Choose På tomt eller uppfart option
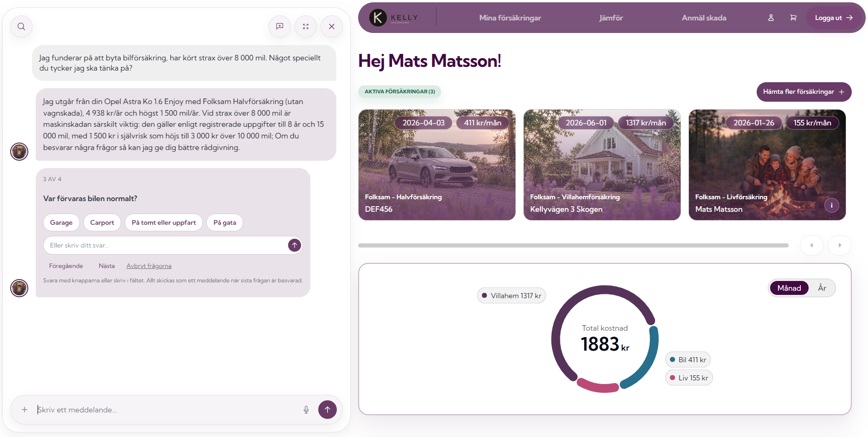Image resolution: width=868 pixels, height=437 pixels. (x=164, y=222)
